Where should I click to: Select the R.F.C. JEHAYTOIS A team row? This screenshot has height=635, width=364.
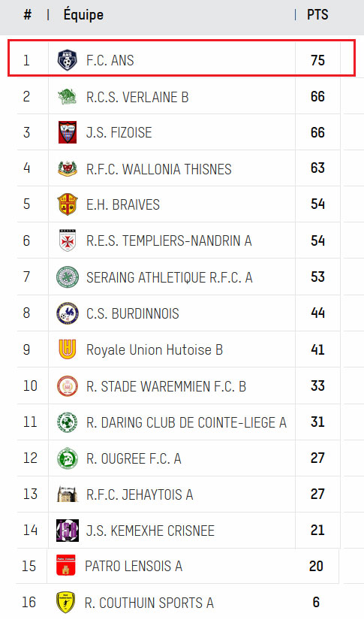click(x=179, y=494)
